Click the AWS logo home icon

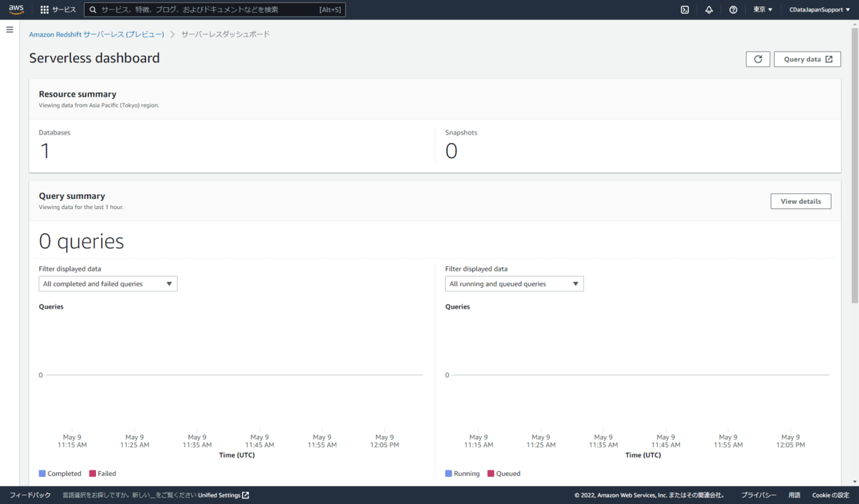click(x=16, y=9)
